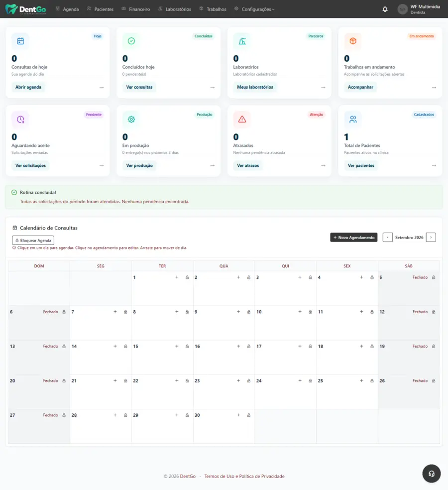Click the arrow in Em produção card

tap(213, 166)
